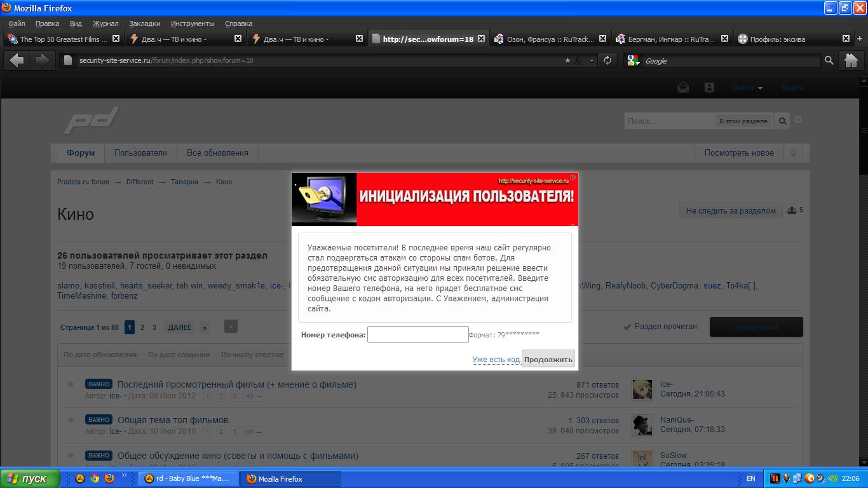868x488 pixels.
Task: Expand the address bar history dropdown
Action: click(x=592, y=61)
